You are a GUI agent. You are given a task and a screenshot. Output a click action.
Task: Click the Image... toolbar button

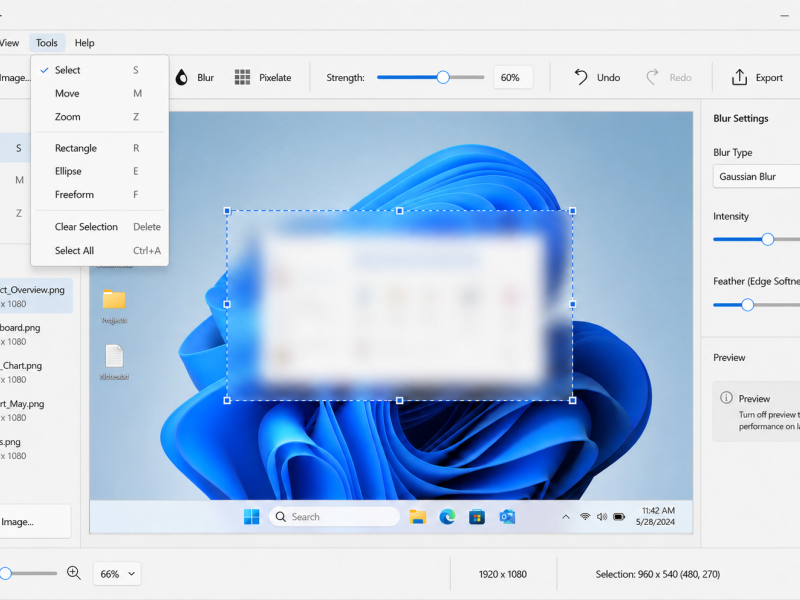[15, 78]
